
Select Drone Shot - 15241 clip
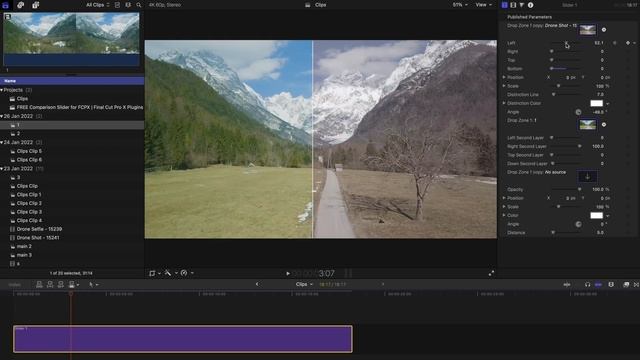[x=38, y=238]
